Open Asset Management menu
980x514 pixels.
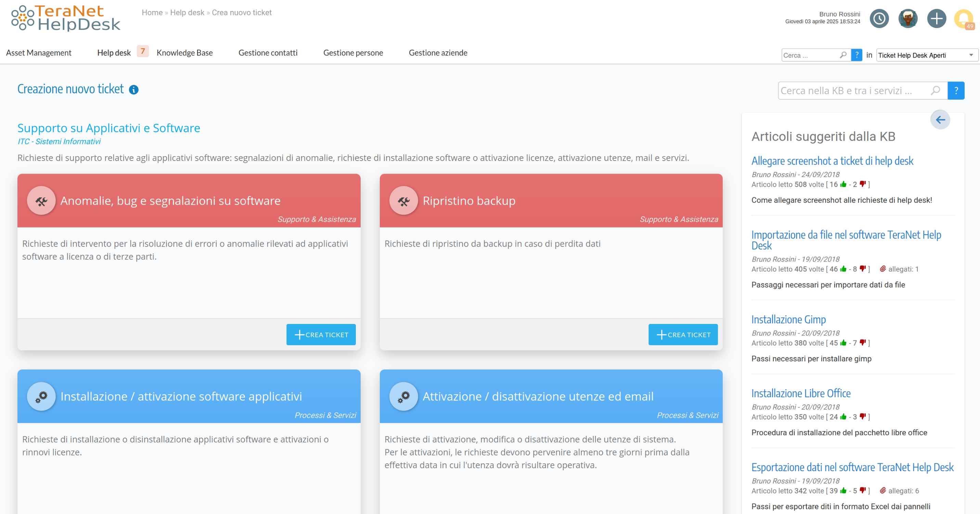coord(38,52)
